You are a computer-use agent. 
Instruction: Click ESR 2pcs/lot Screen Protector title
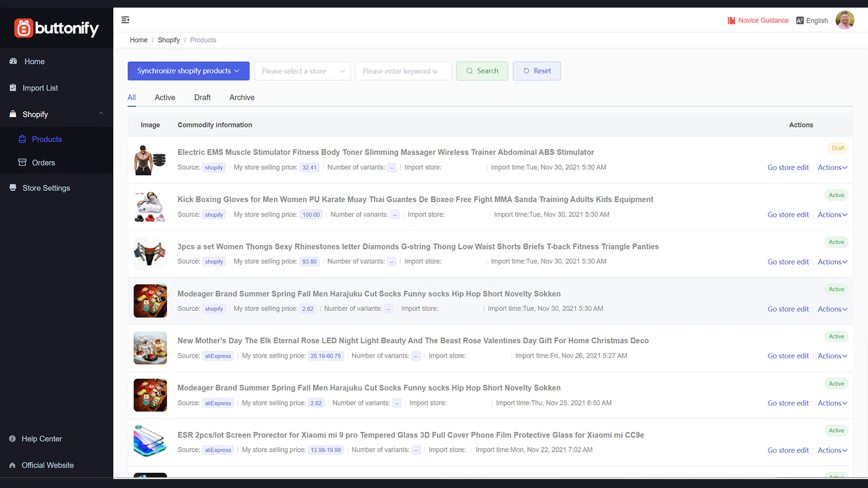point(411,435)
